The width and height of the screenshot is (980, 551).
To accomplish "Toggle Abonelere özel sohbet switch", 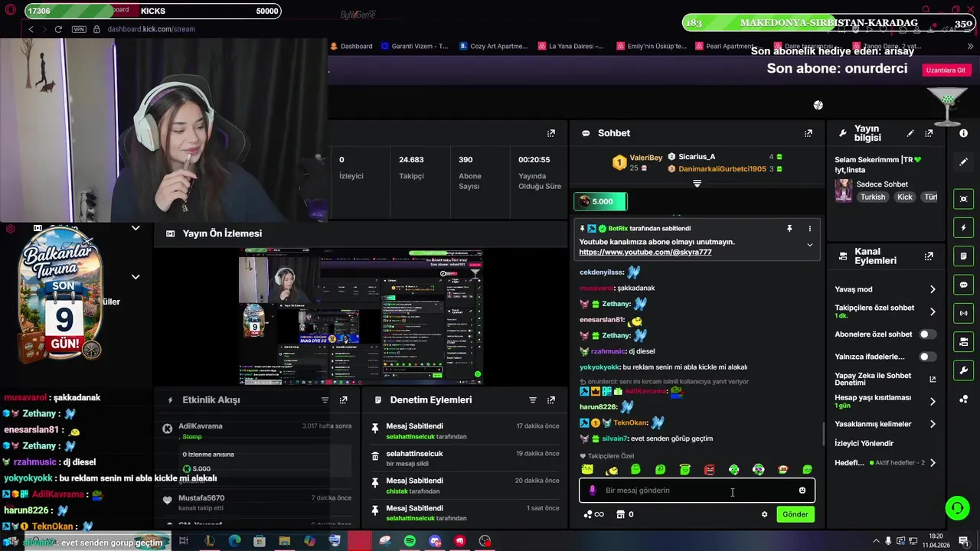I will [927, 334].
